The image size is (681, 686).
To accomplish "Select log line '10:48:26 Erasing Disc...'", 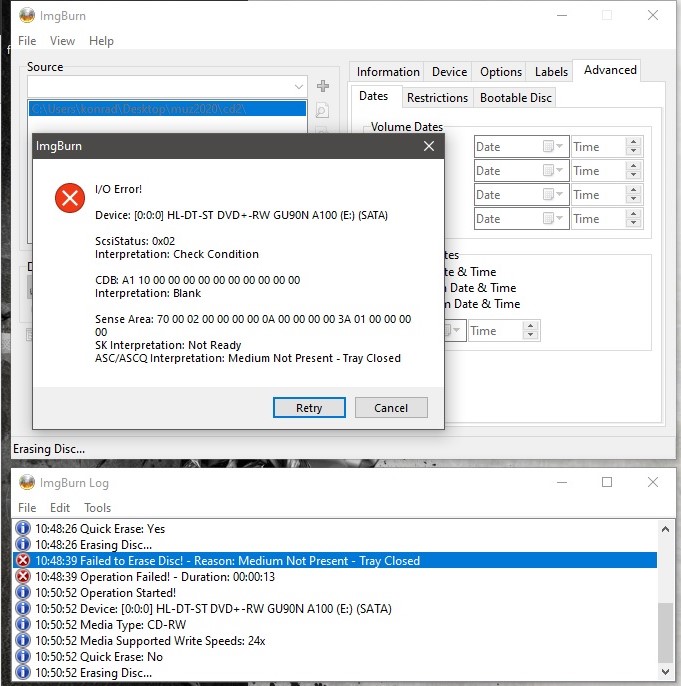I will (335, 545).
